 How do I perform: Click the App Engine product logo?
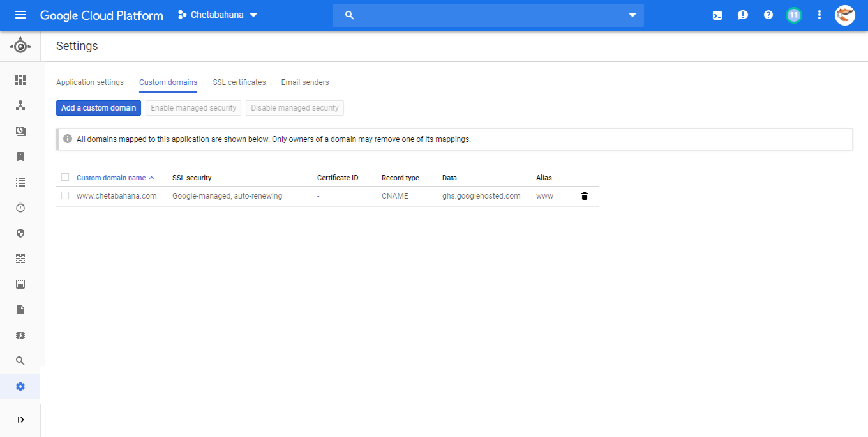[20, 46]
